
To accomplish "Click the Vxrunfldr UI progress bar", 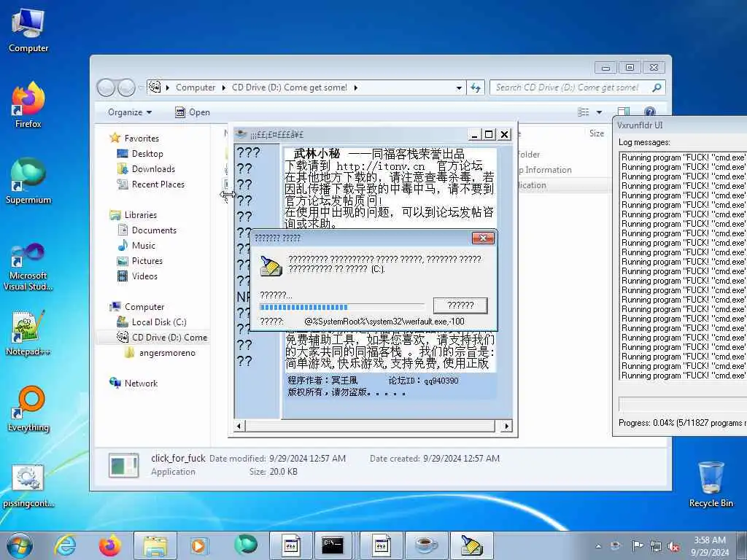I will pos(682,404).
